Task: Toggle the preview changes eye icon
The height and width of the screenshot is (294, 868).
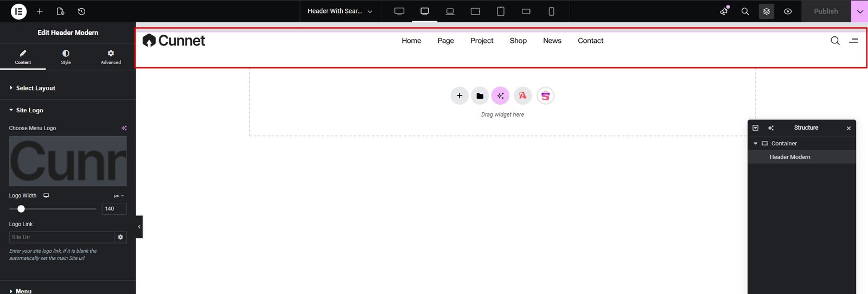Action: pyautogui.click(x=788, y=11)
